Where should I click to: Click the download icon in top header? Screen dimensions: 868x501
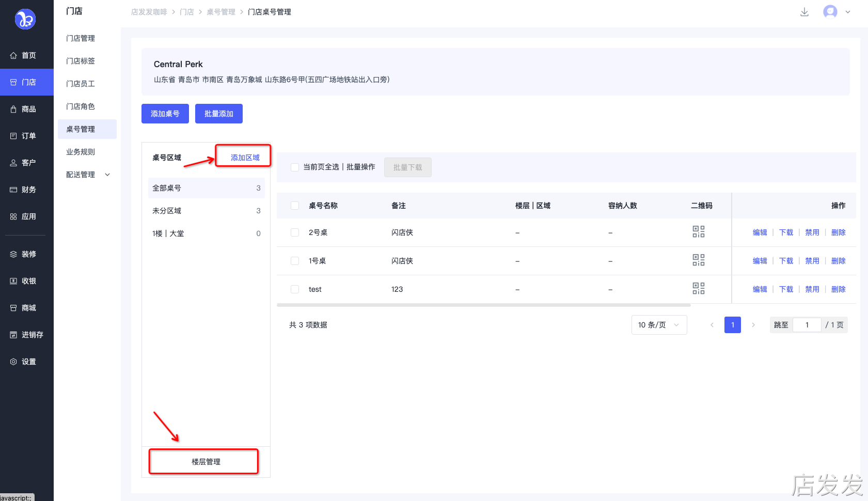[x=804, y=12]
